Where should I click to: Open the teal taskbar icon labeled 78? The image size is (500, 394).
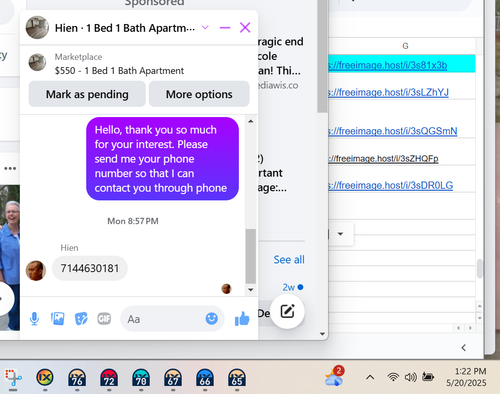141,378
